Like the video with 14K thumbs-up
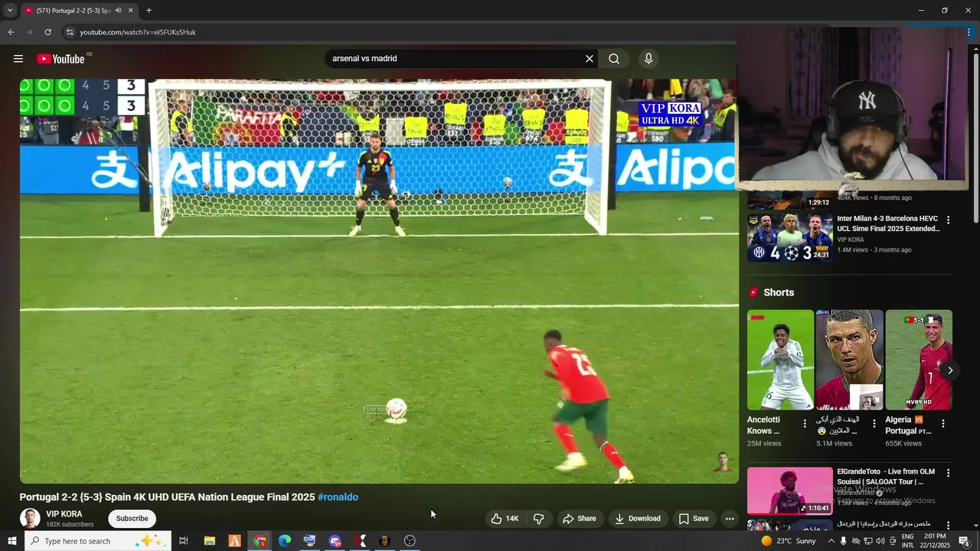 (x=505, y=519)
